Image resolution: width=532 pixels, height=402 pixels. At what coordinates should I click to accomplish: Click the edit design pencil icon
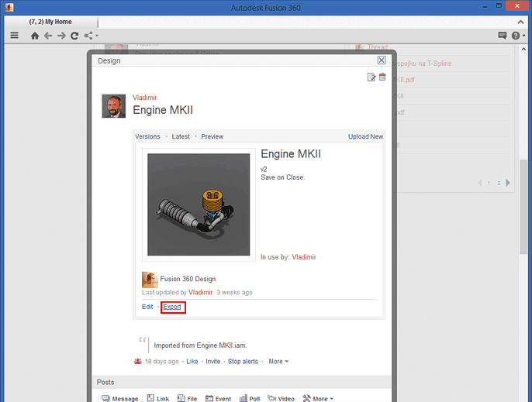tap(371, 77)
